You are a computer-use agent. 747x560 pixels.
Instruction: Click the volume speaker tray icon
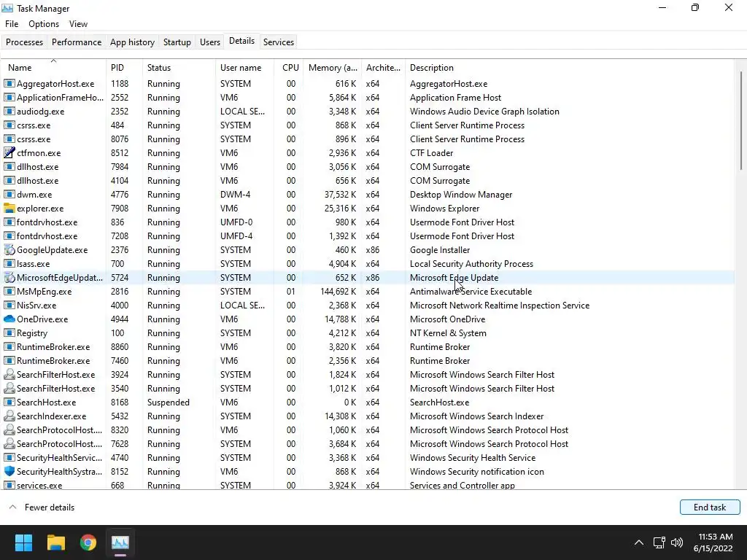tap(676, 542)
